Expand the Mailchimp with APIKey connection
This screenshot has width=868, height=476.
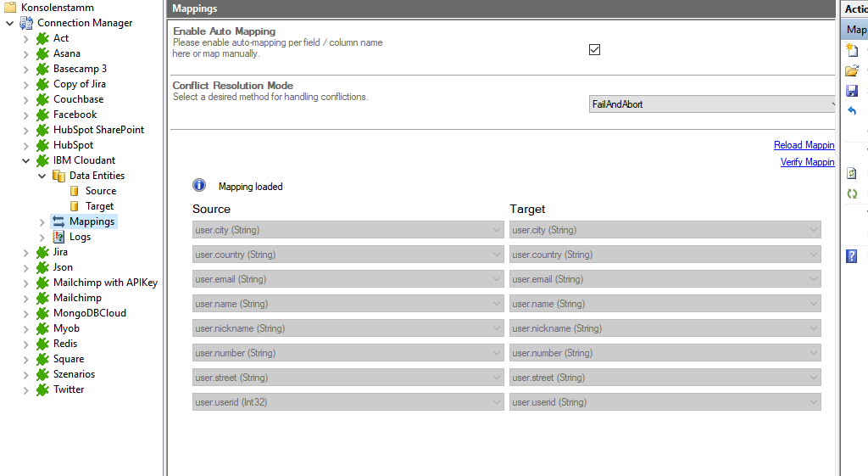pos(25,283)
